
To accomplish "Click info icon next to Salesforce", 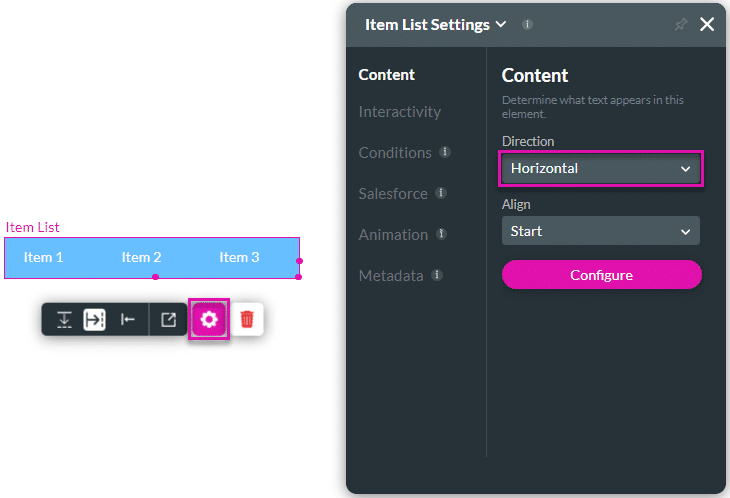I will 441,193.
